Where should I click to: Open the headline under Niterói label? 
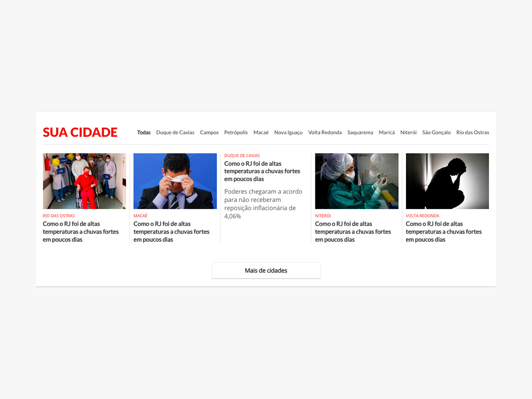pos(353,232)
